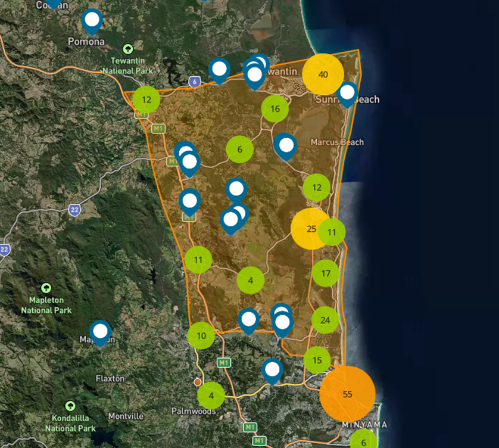Viewport: 499px width, 448px height.
Task: Open the blue pin at Sunrise Beach
Action: 347,93
